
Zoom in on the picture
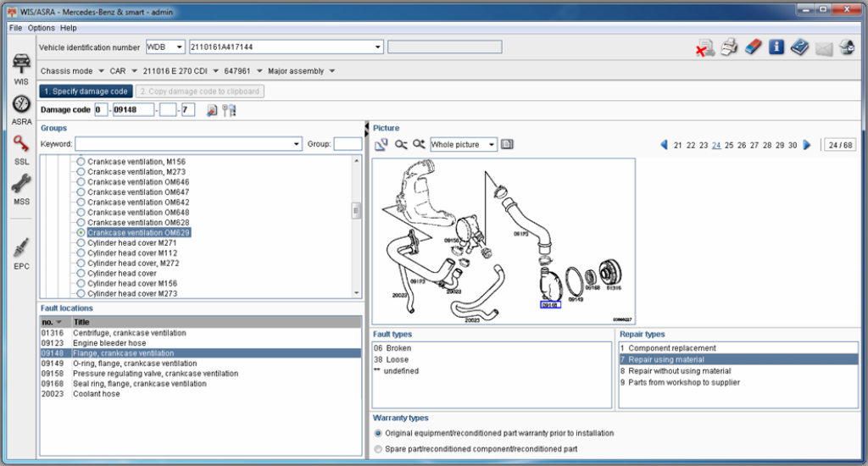419,144
